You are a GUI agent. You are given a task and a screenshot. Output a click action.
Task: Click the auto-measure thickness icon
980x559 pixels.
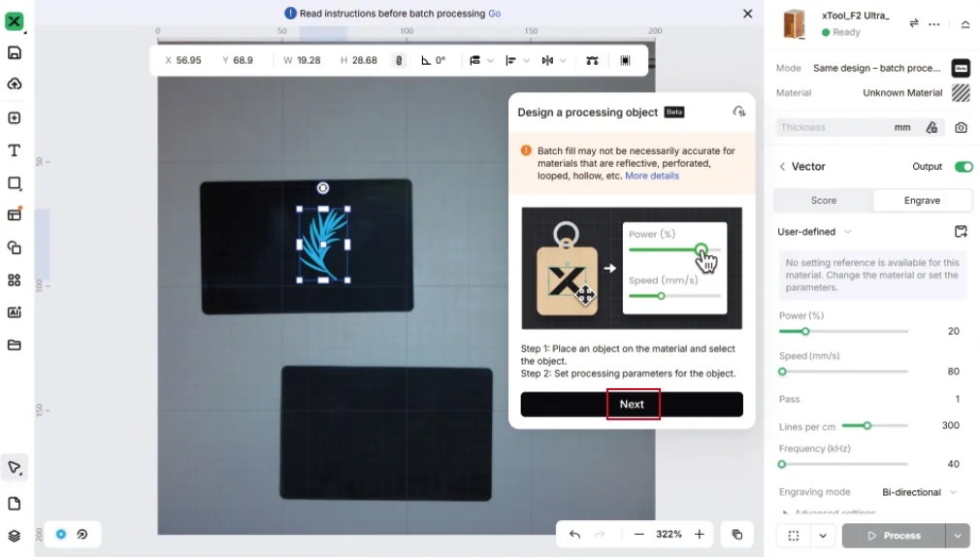[931, 127]
